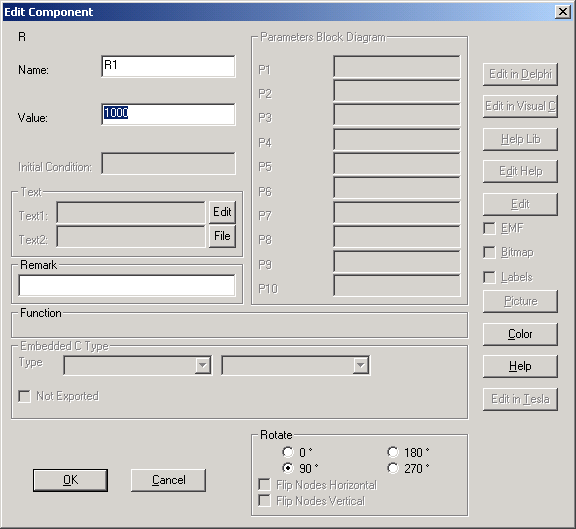
Task: Click the OK button
Action: click(x=70, y=480)
